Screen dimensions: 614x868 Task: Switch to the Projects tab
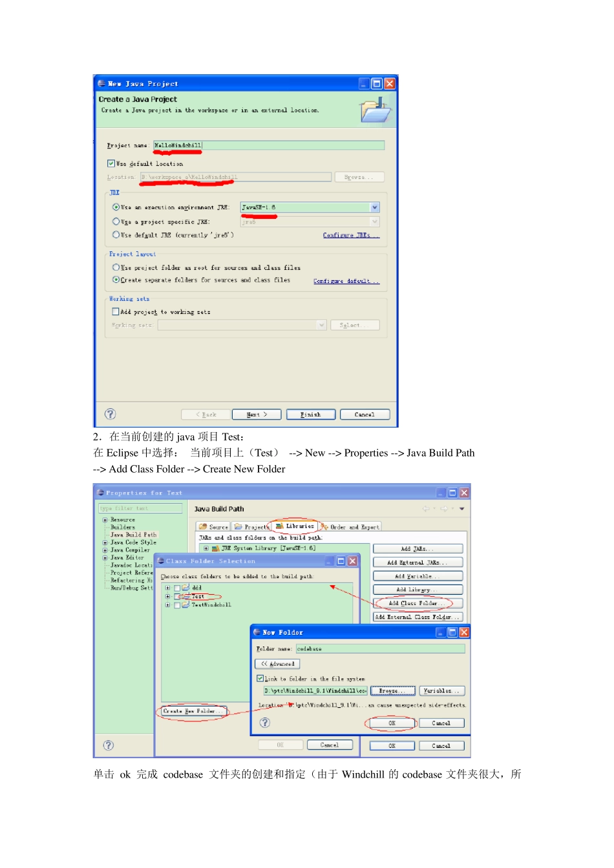(251, 527)
